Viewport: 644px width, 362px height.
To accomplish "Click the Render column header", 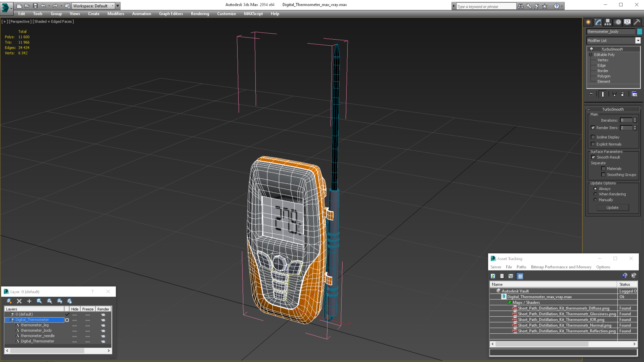I will (103, 309).
